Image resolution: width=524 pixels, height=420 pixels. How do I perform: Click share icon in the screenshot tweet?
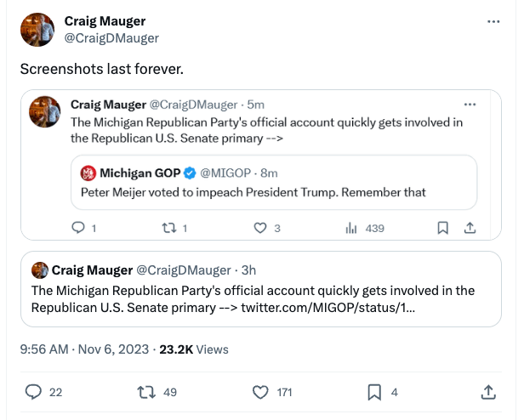[x=469, y=228]
